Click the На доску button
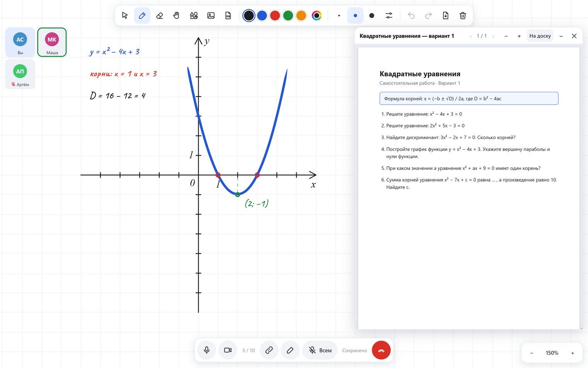Image resolution: width=588 pixels, height=368 pixels. (x=540, y=36)
